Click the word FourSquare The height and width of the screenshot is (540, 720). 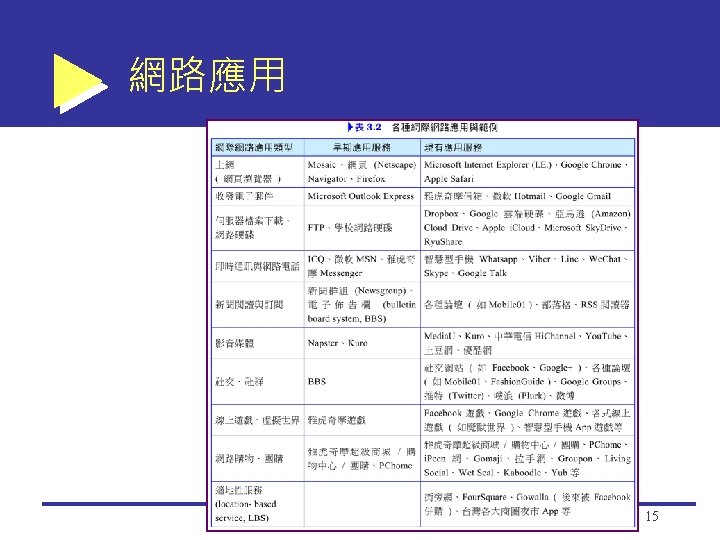click(484, 497)
